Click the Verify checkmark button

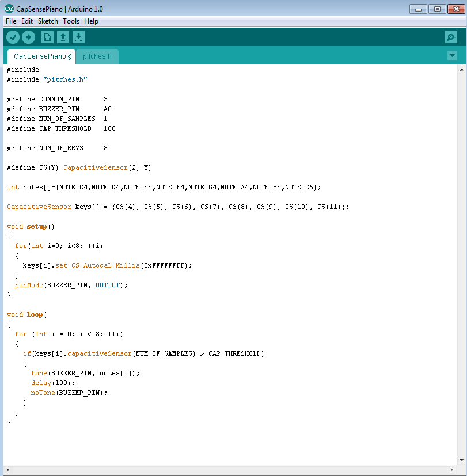[13, 37]
